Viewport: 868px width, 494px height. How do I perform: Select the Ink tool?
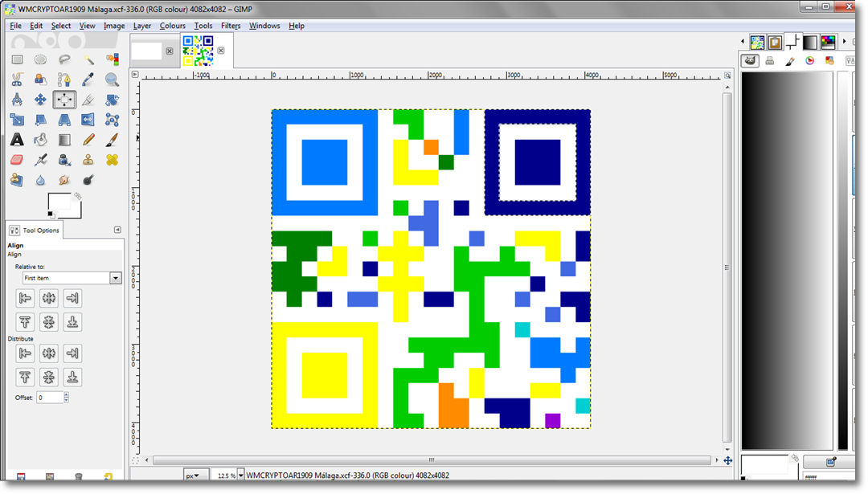point(64,160)
